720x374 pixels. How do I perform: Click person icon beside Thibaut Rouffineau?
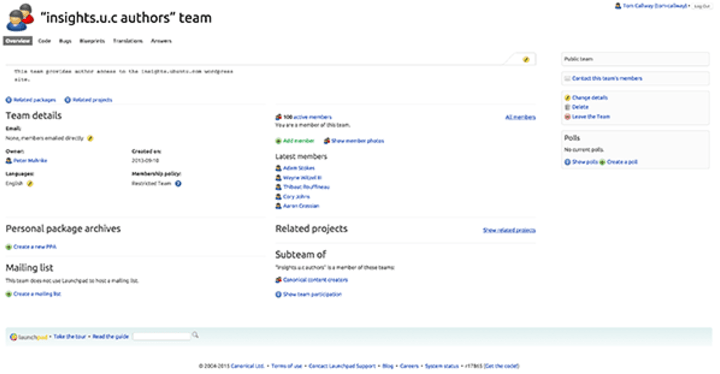pyautogui.click(x=278, y=187)
